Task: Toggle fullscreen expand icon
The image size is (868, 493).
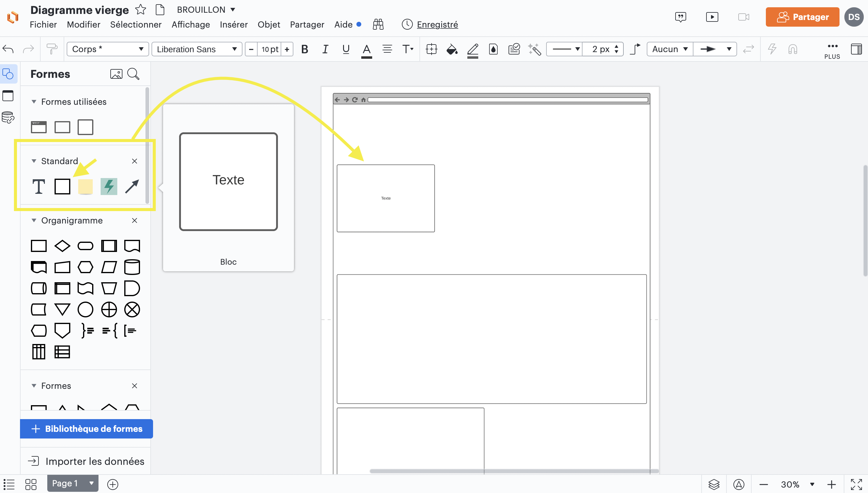Action: (x=856, y=484)
